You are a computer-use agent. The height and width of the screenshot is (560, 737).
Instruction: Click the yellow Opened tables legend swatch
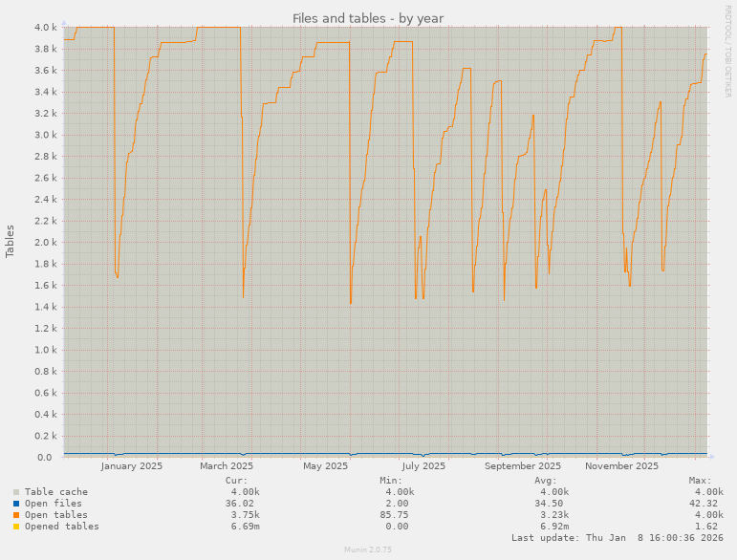16,526
